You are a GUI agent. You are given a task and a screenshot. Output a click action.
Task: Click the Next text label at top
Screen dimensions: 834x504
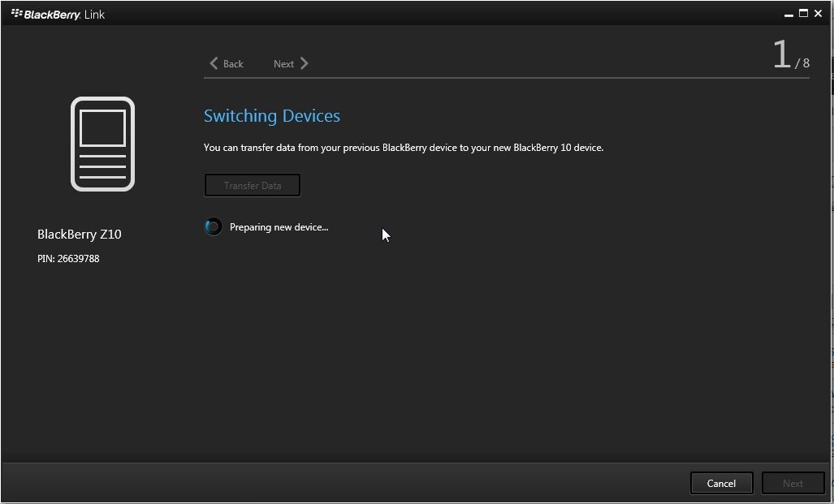pyautogui.click(x=283, y=64)
